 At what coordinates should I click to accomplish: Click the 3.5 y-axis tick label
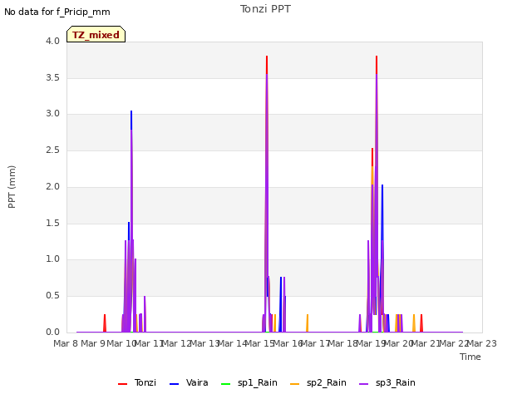click(52, 77)
